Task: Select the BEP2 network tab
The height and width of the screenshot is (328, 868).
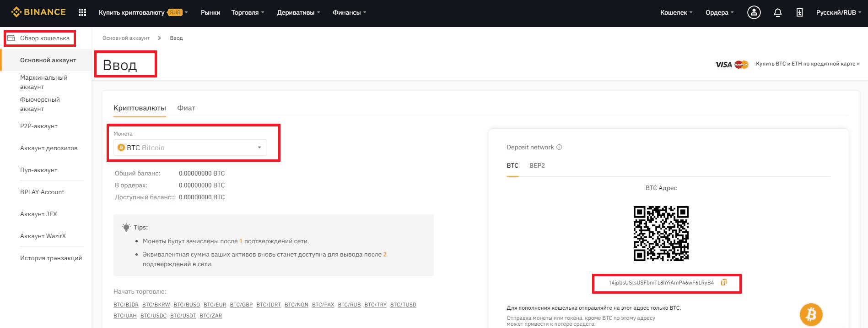Action: pyautogui.click(x=537, y=165)
